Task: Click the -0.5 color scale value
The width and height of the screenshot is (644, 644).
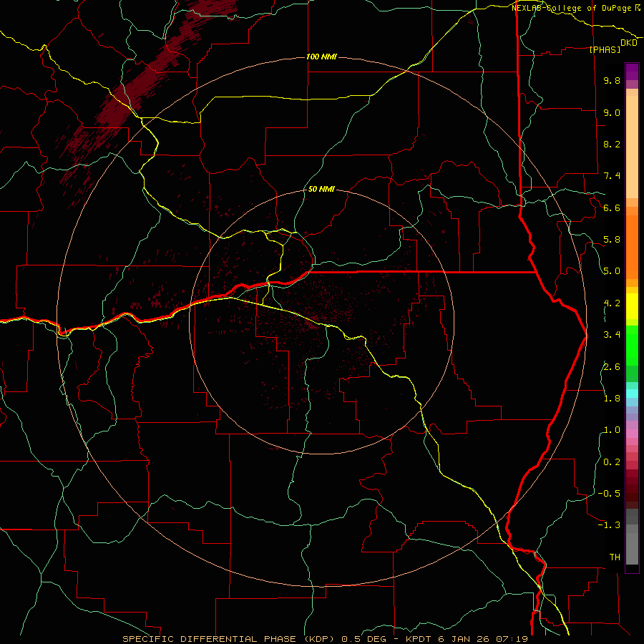Action: click(609, 494)
